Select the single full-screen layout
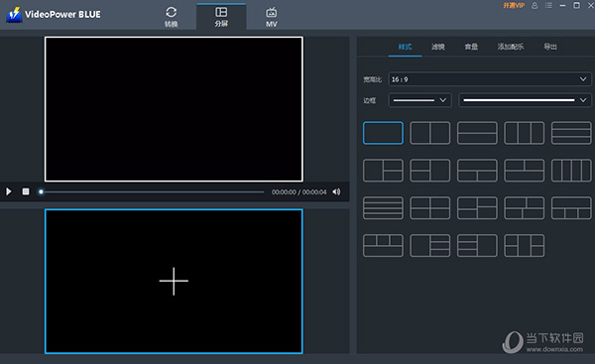 383,133
